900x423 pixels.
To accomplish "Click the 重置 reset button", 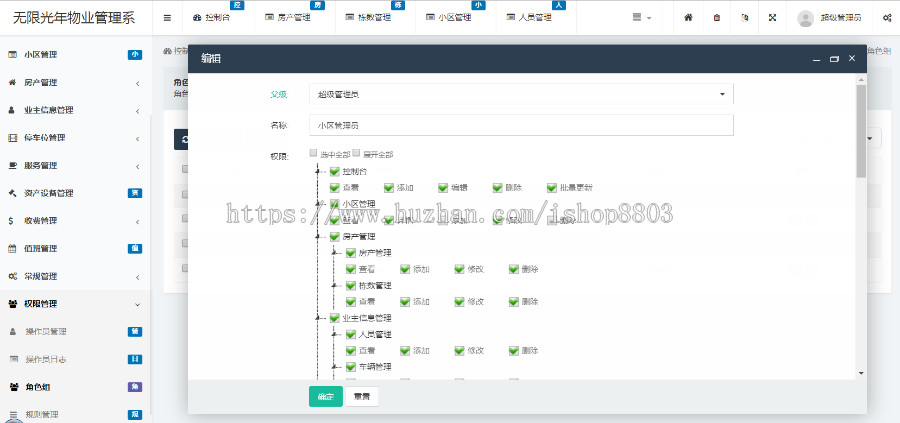I will point(362,396).
